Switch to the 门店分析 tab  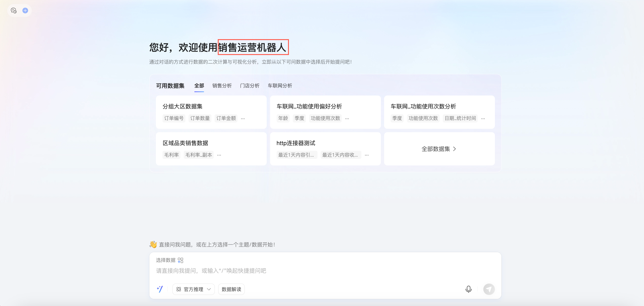249,86
